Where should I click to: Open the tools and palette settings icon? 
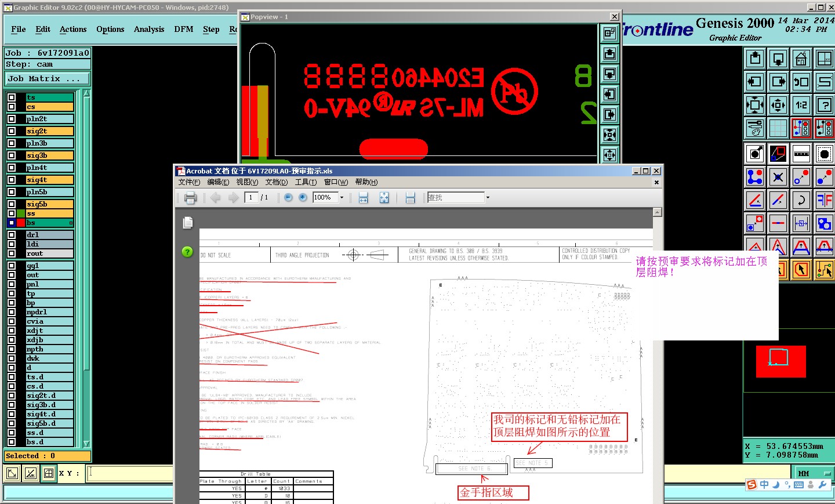(x=755, y=128)
